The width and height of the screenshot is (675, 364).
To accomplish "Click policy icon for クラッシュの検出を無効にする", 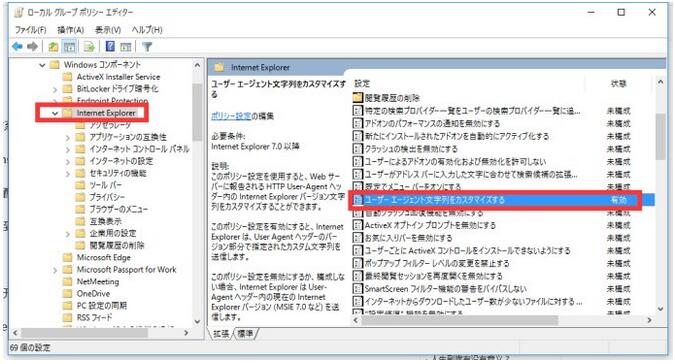I will [357, 149].
